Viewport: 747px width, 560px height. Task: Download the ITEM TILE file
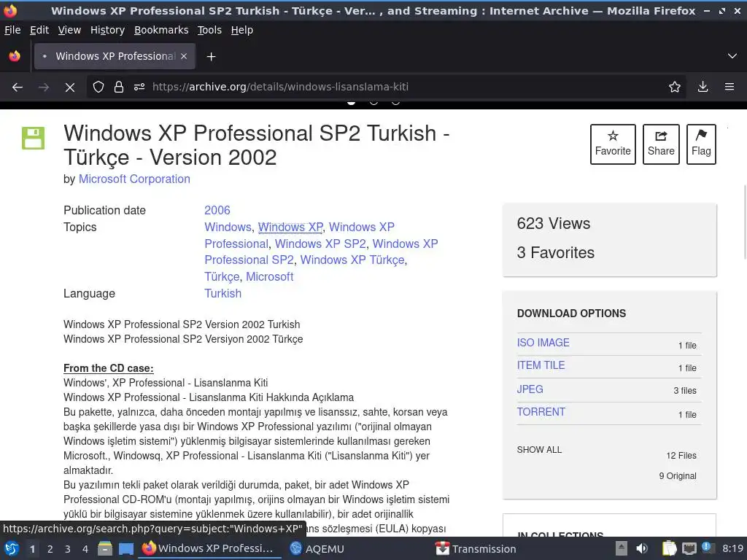(541, 365)
